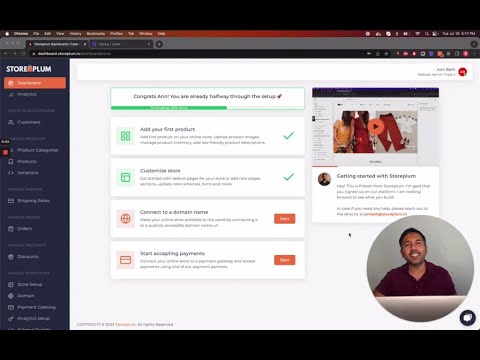Screen dimensions: 480x360
Task: Open the Apple menu
Action: (x=7, y=34)
